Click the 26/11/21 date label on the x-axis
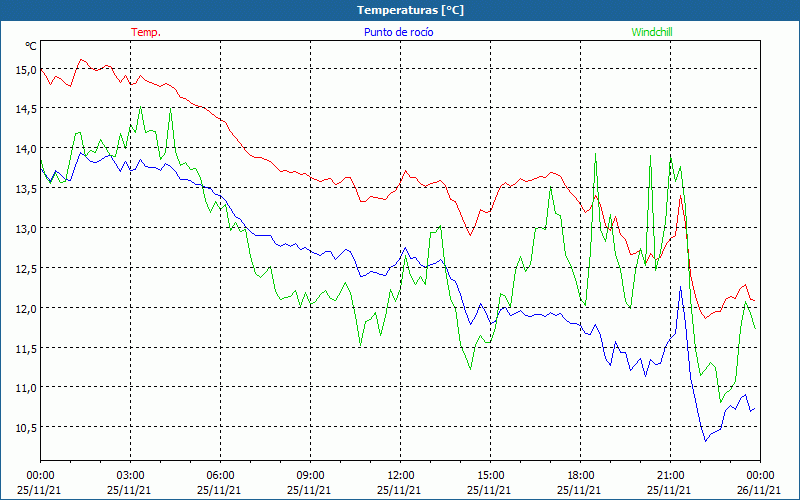 [759, 490]
